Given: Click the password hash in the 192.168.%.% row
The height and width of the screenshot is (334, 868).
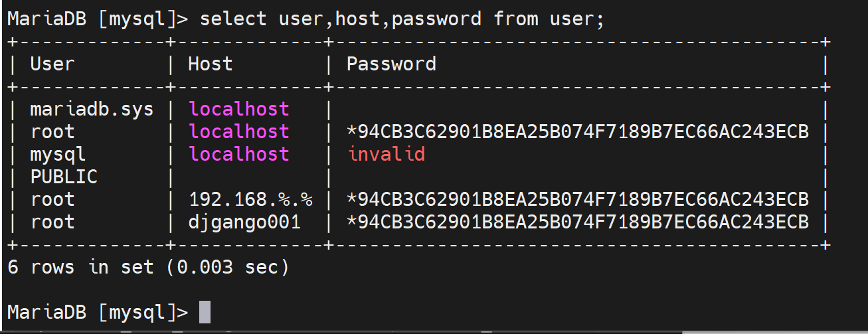Looking at the screenshot, I should pos(578,199).
